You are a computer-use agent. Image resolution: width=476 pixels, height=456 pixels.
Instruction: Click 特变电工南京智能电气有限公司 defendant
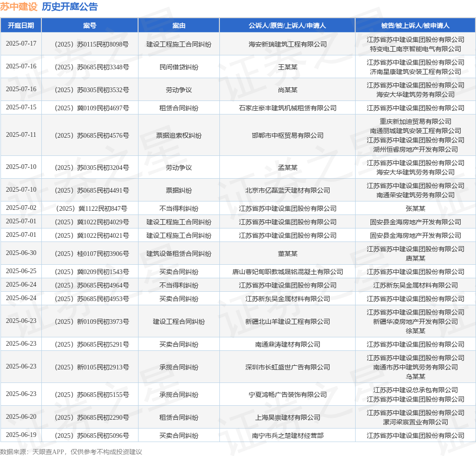click(x=415, y=49)
